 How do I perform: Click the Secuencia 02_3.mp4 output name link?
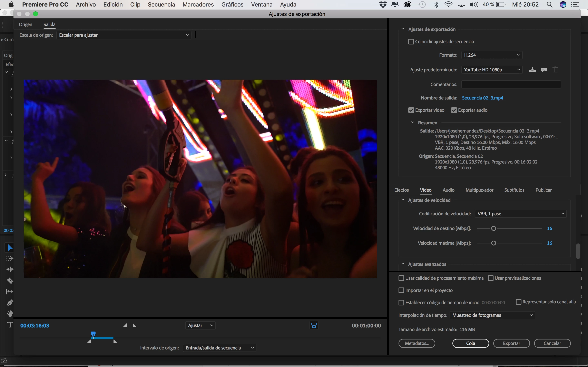click(x=482, y=98)
